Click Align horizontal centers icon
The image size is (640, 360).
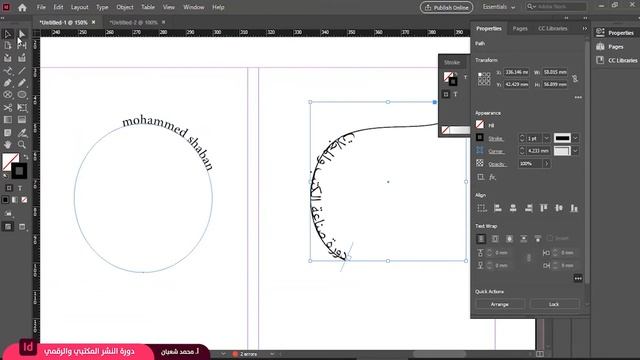click(x=513, y=208)
